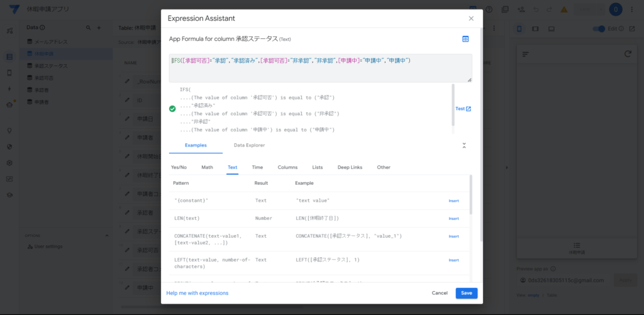Open the Views (phone) section in rail
The width and height of the screenshot is (644, 315).
9,73
